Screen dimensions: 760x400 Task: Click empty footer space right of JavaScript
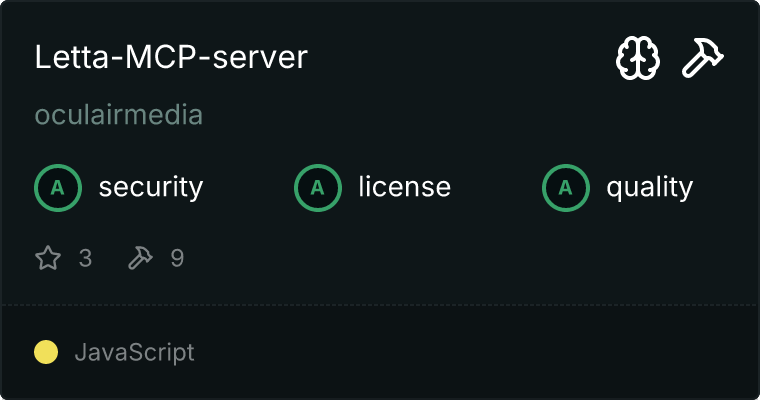coord(480,352)
